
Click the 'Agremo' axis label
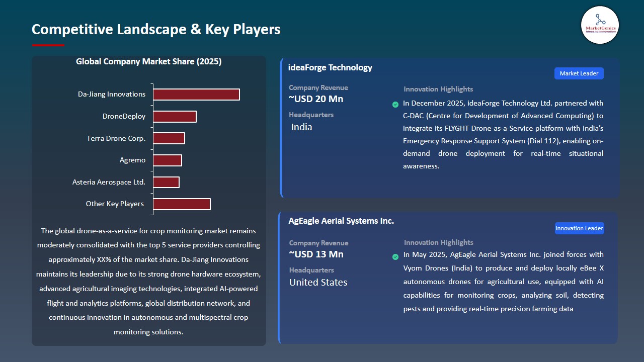(133, 160)
